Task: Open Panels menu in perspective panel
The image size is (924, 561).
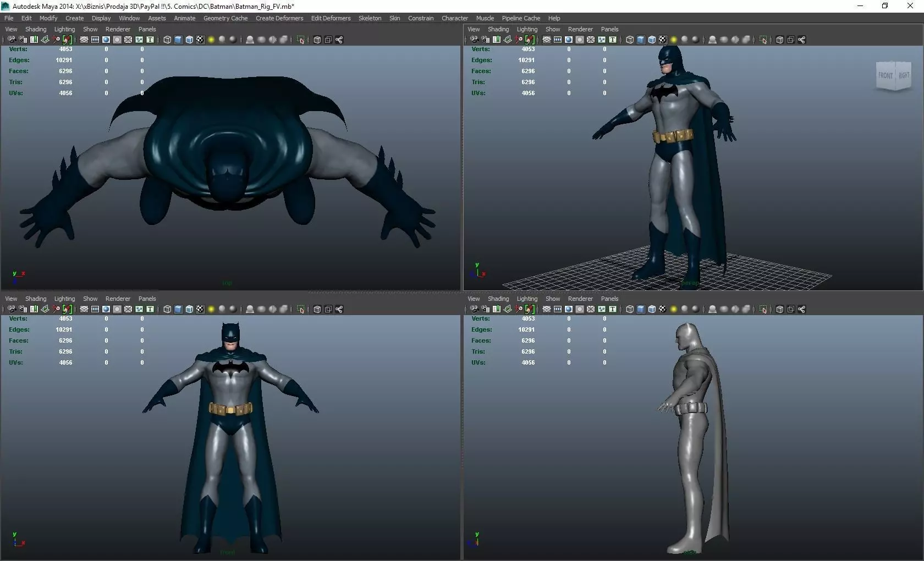Action: tap(609, 29)
